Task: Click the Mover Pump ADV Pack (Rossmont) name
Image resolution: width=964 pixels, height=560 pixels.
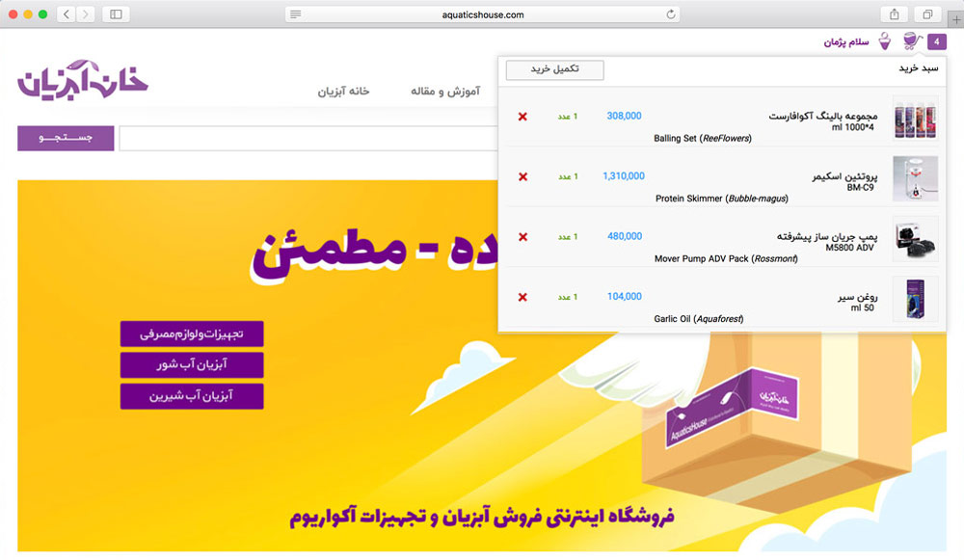Action: point(726,258)
